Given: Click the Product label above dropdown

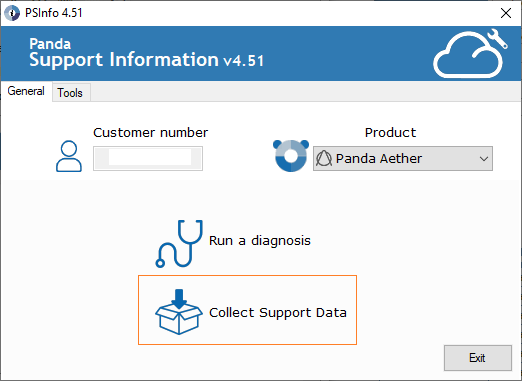Looking at the screenshot, I should coord(392,133).
